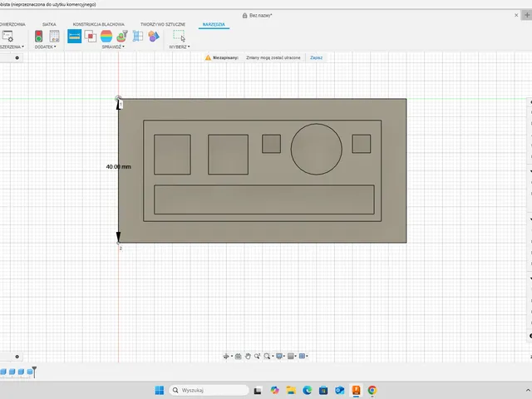Toggle the browser panel round pin button

[x=17, y=58]
